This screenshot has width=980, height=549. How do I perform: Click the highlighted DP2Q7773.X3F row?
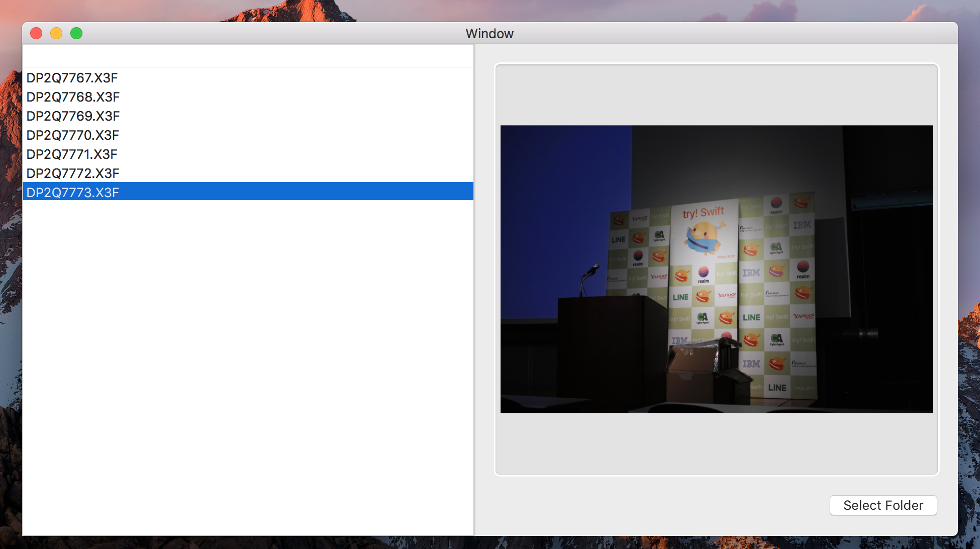click(72, 193)
